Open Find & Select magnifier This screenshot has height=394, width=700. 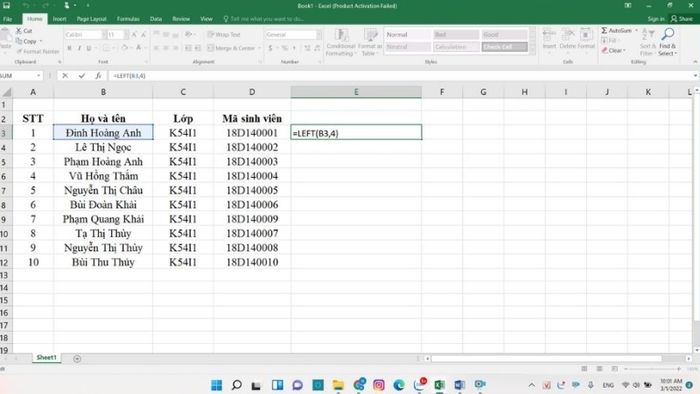(x=667, y=41)
